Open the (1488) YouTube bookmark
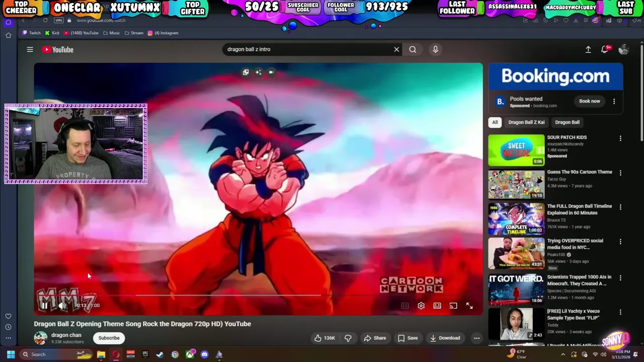The image size is (644, 362). coord(81,33)
